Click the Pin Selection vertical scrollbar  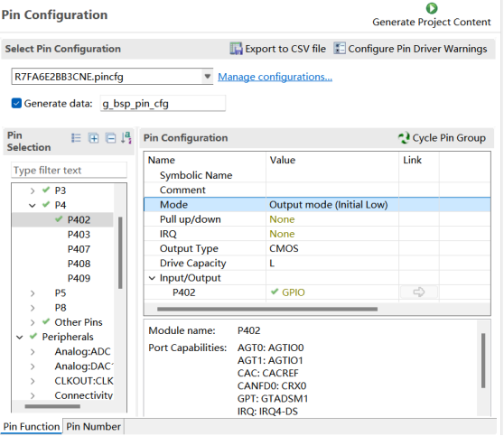(120, 253)
